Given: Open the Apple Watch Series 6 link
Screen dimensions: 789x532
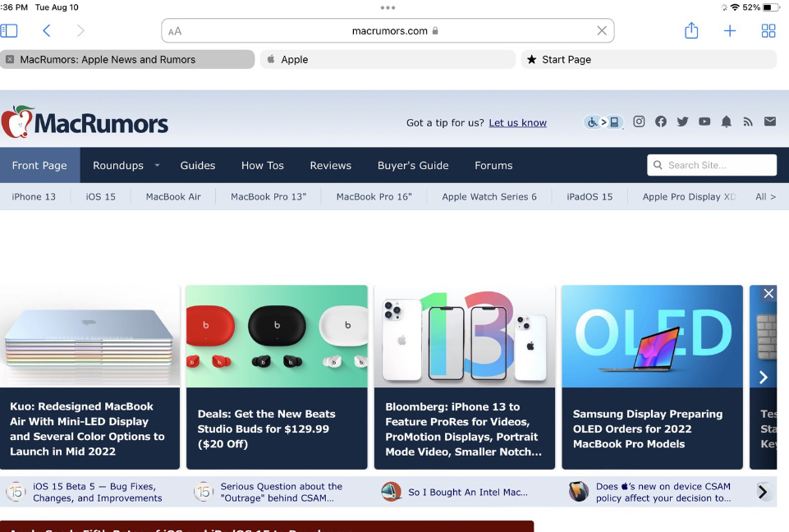Looking at the screenshot, I should [489, 197].
